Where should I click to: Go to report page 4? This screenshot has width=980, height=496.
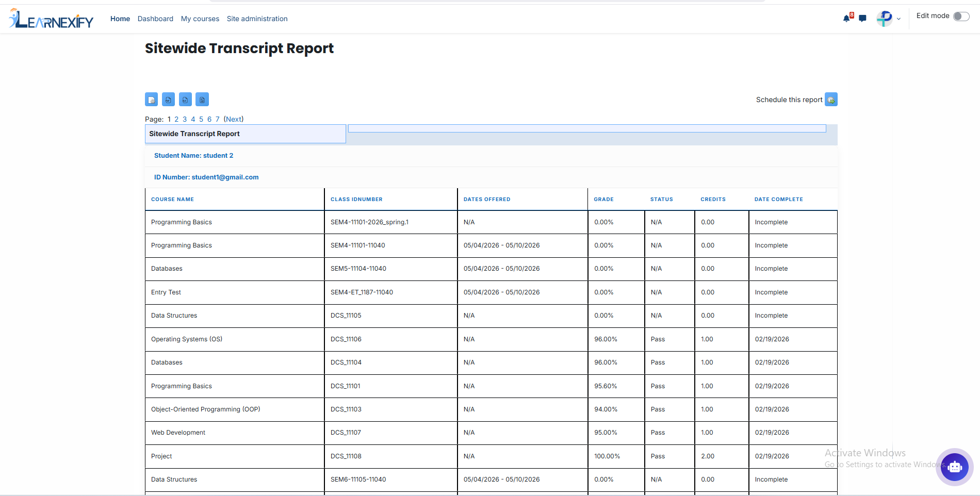193,119
